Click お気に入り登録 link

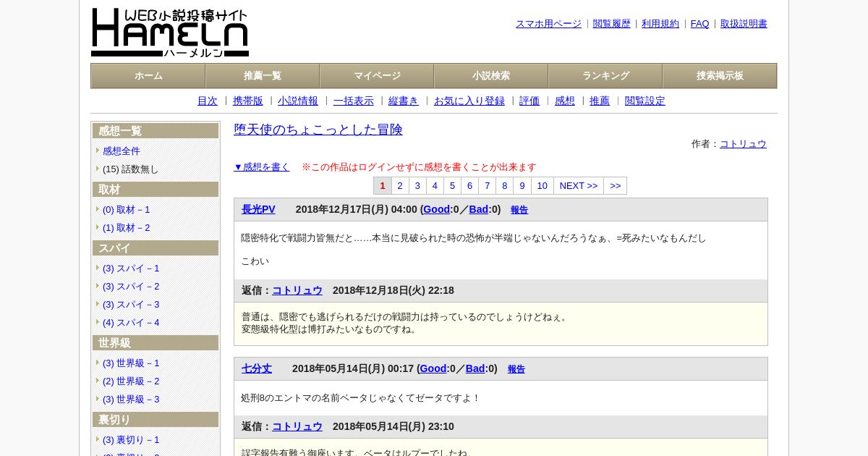tap(469, 101)
